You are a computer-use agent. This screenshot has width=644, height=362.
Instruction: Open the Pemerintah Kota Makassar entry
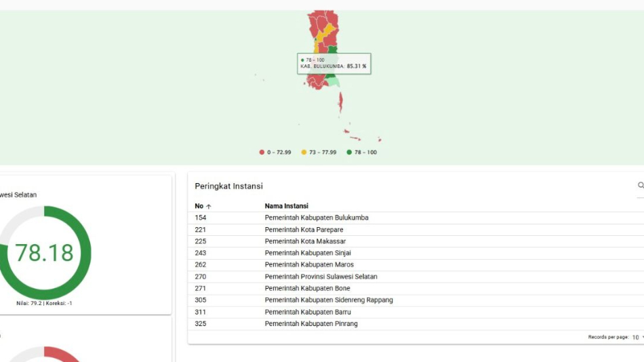(305, 241)
